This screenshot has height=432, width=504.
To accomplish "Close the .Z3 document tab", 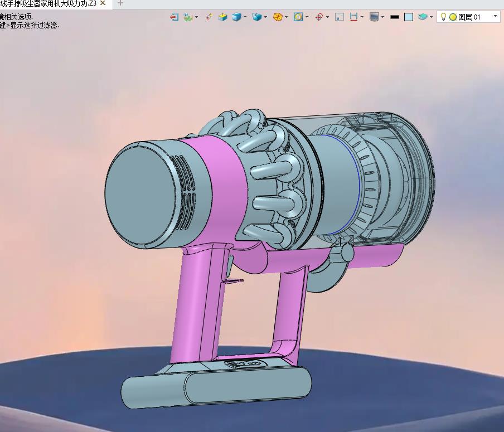I will tap(103, 3).
